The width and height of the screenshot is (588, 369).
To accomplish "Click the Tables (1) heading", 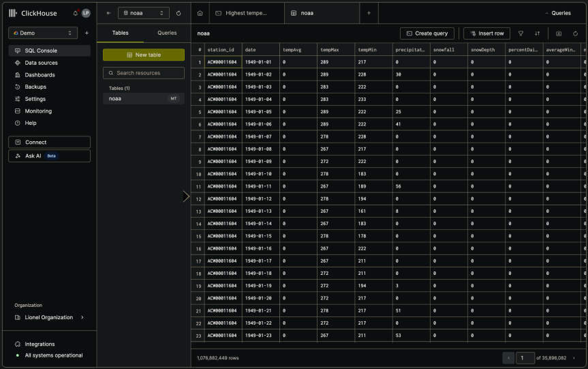I will tap(119, 88).
